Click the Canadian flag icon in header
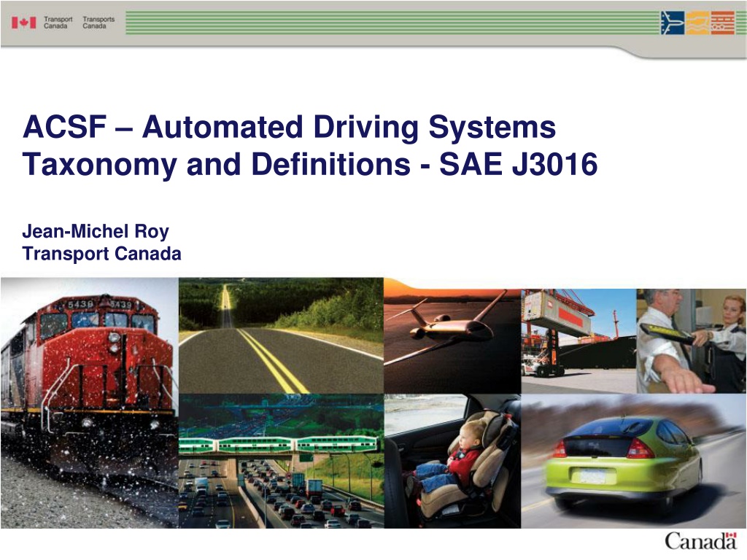Image resolution: width=747 pixels, height=560 pixels. click(24, 23)
